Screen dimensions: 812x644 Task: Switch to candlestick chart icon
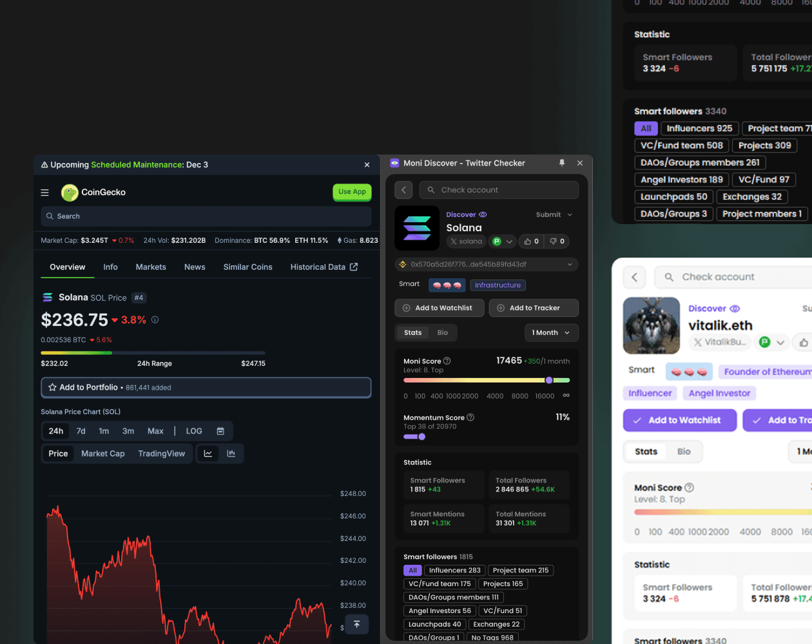231,454
